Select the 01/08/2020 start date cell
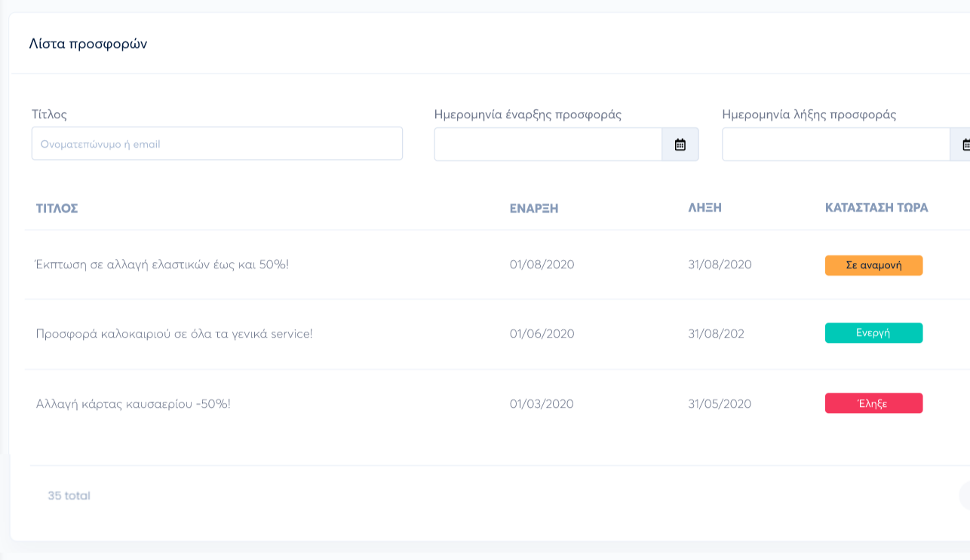 (542, 265)
